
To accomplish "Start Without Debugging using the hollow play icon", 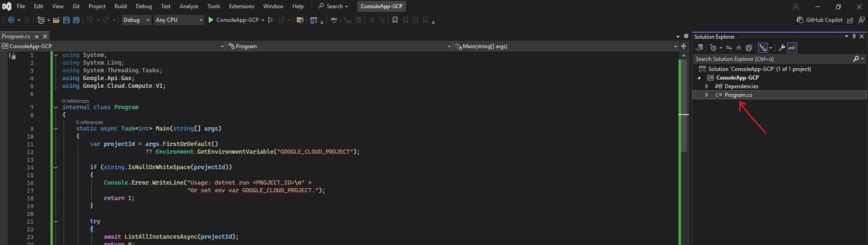I will click(x=271, y=20).
